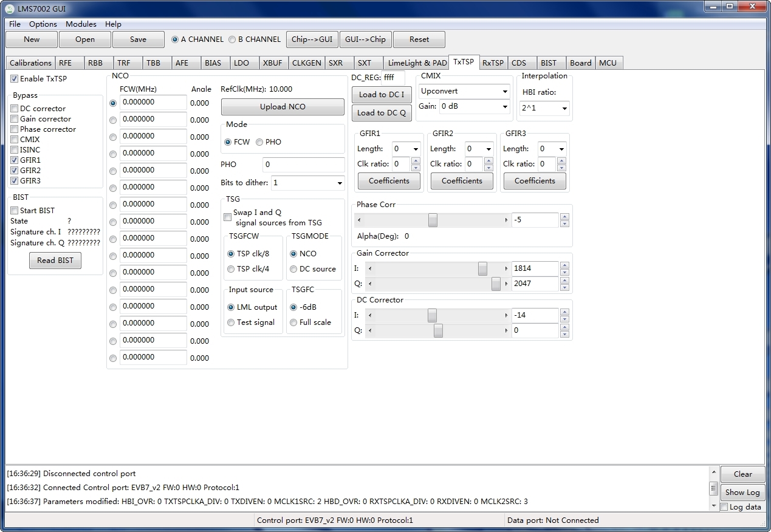
Task: Click the Gain Corrector Q slider handle
Action: pos(496,284)
